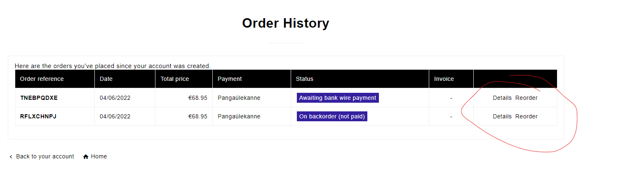Select order reference TNEBPQDXE

39,98
